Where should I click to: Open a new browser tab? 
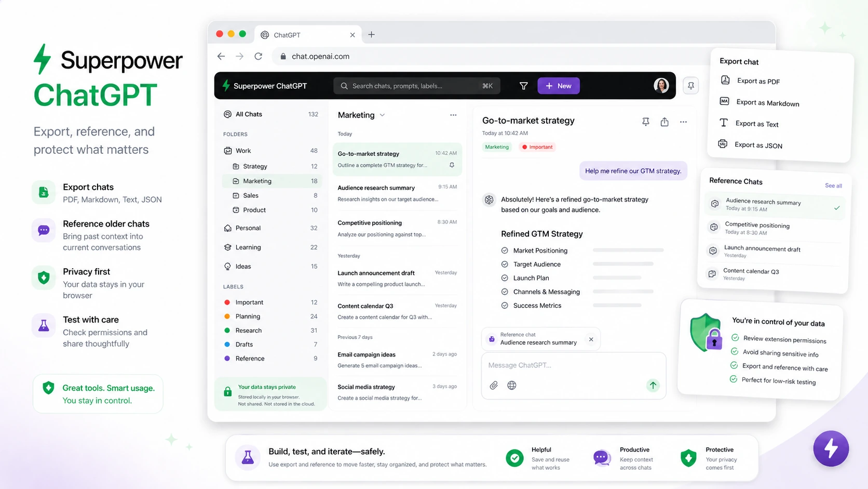(371, 35)
